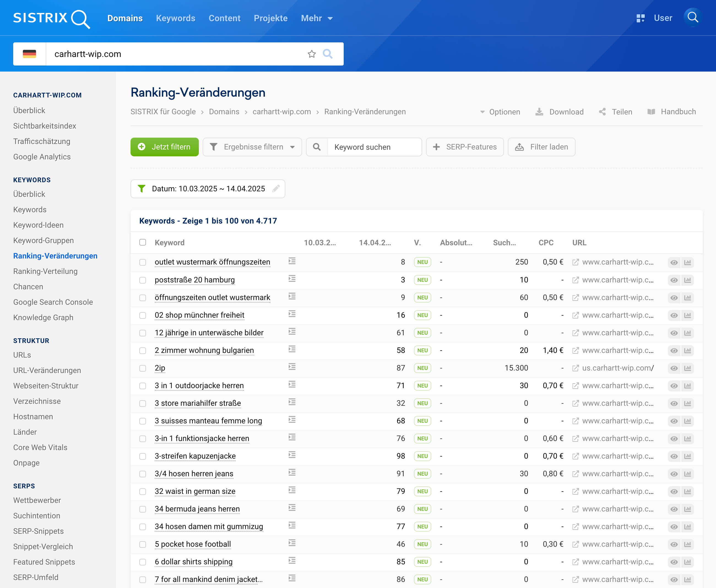Edit the Datum filter with pencil icon
This screenshot has width=716, height=588.
coord(276,189)
